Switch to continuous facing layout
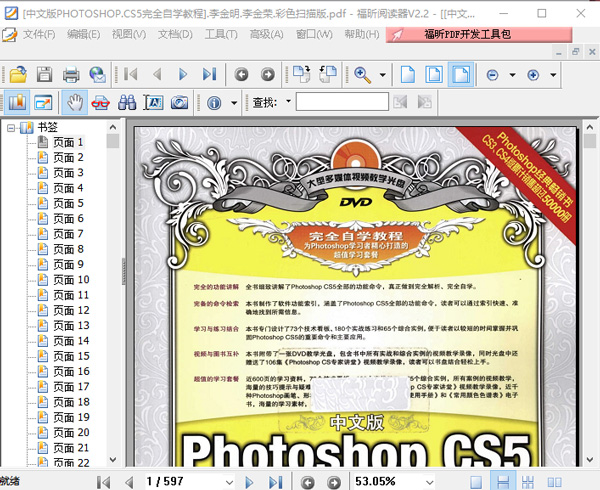This screenshot has width=600, height=490. click(x=528, y=482)
